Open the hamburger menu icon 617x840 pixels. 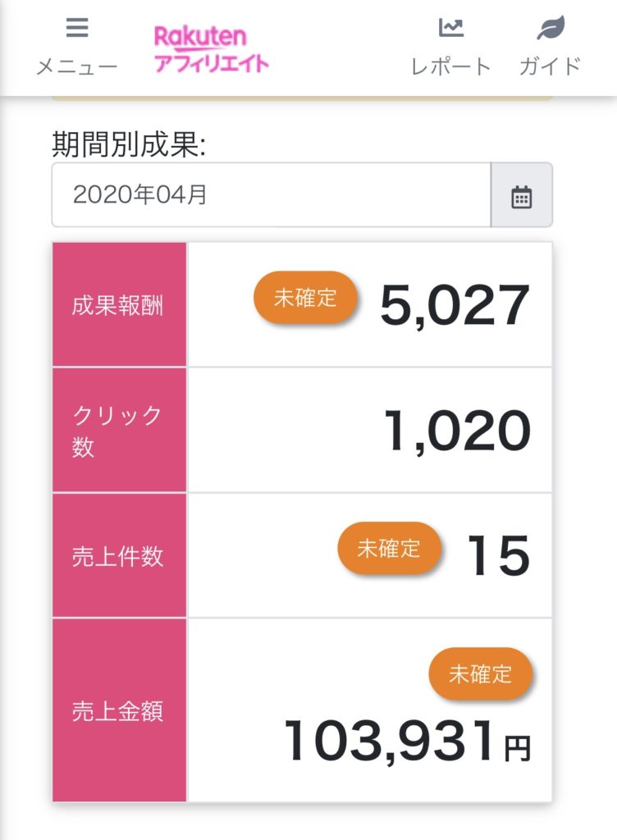pyautogui.click(x=77, y=27)
